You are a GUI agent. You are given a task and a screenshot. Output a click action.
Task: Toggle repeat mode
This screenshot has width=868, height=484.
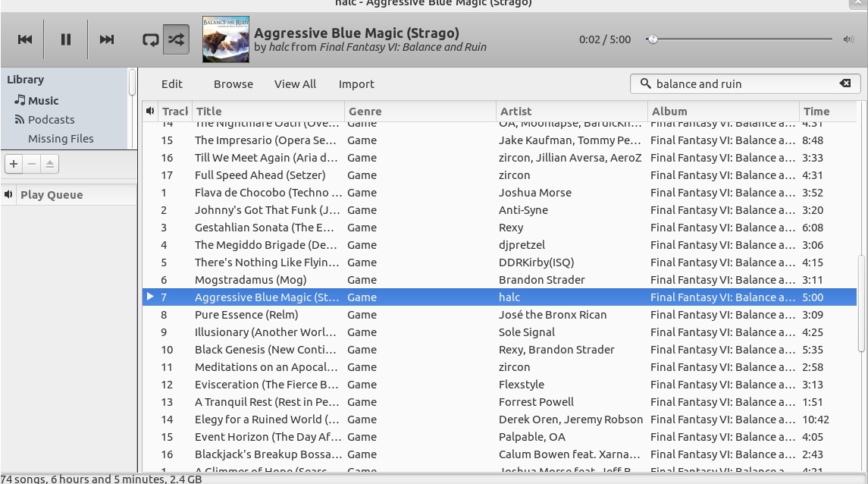tap(150, 39)
